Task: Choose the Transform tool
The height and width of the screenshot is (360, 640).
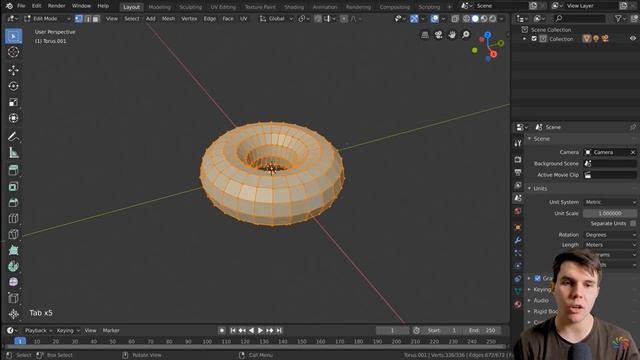Action: coord(13,118)
